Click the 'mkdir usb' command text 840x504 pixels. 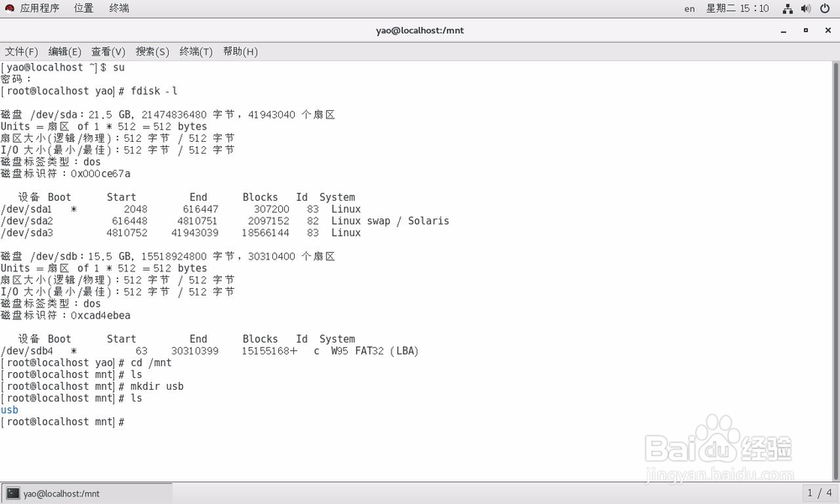pyautogui.click(x=157, y=386)
